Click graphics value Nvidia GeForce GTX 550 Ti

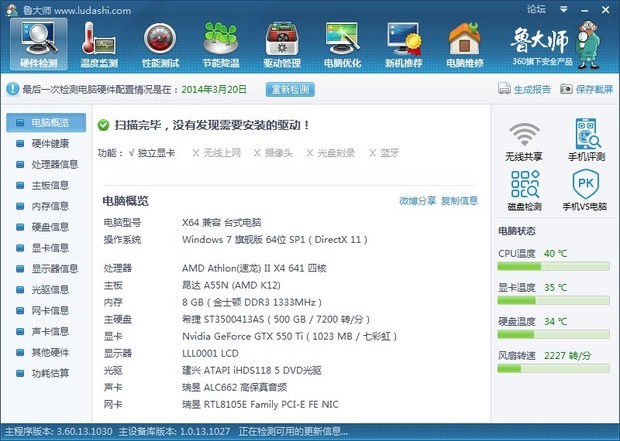(289, 336)
